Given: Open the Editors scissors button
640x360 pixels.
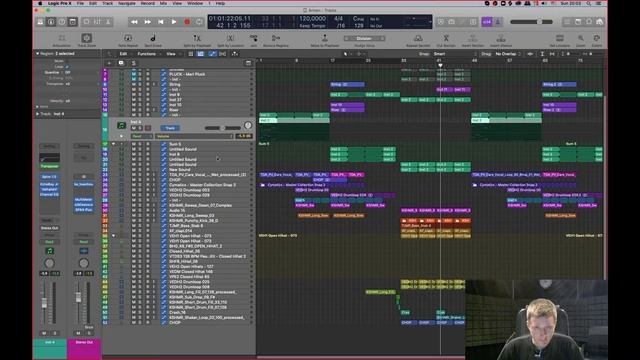Looking at the screenshot, I should point(108,22).
